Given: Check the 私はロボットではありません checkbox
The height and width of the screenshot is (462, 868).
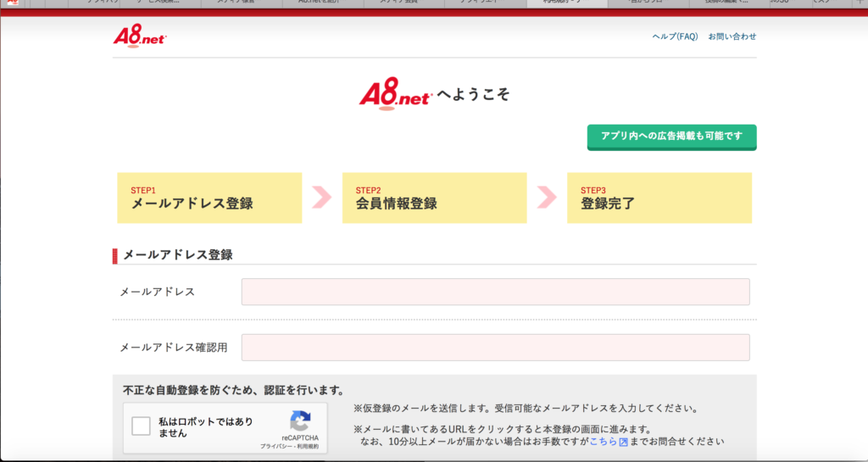Looking at the screenshot, I should tap(142, 426).
